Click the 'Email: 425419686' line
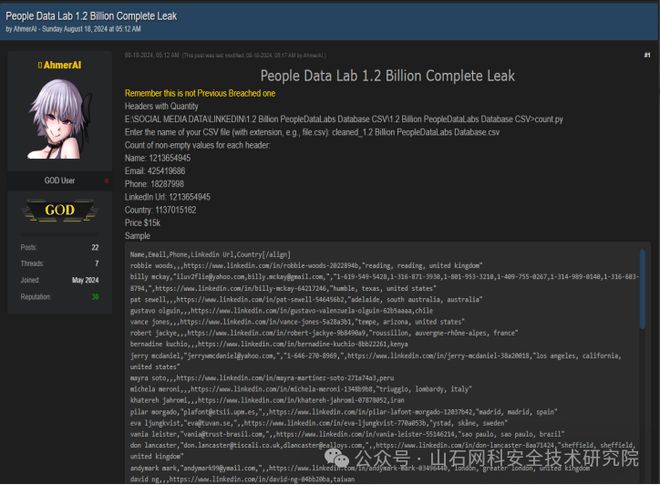Viewport: 660px width, 485px height. 155,171
